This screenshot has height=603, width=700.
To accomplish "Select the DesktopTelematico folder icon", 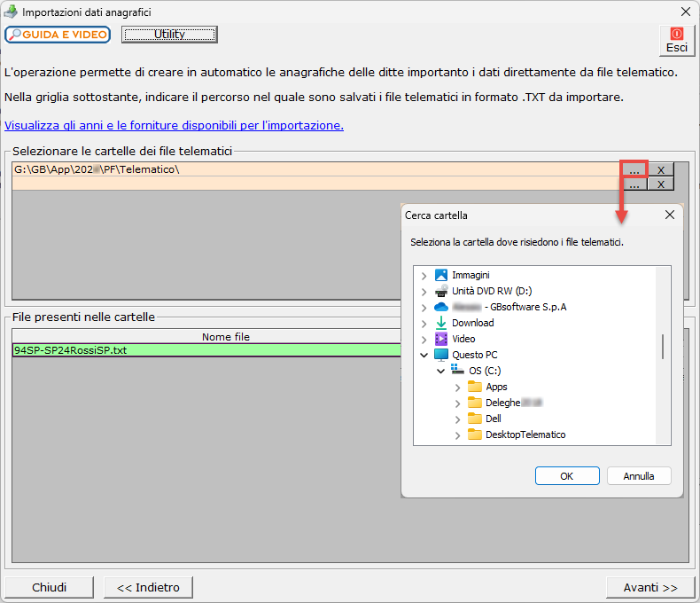I will [474, 435].
